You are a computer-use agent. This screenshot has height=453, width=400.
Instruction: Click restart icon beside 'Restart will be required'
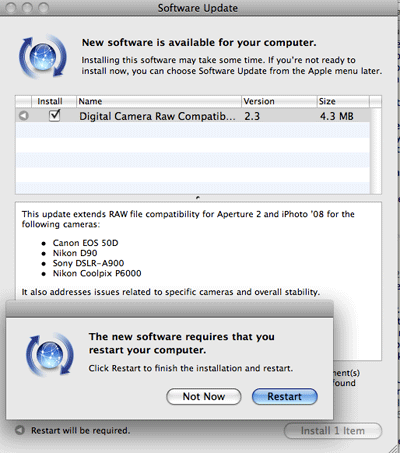tap(20, 430)
